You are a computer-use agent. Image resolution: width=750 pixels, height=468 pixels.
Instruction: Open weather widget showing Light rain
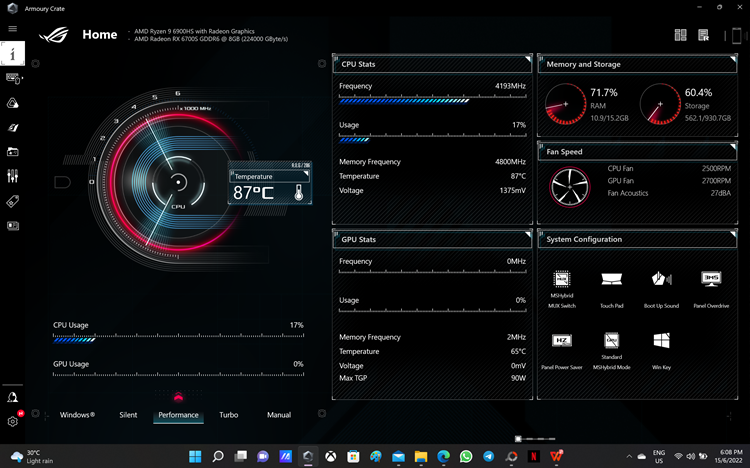tap(33, 457)
